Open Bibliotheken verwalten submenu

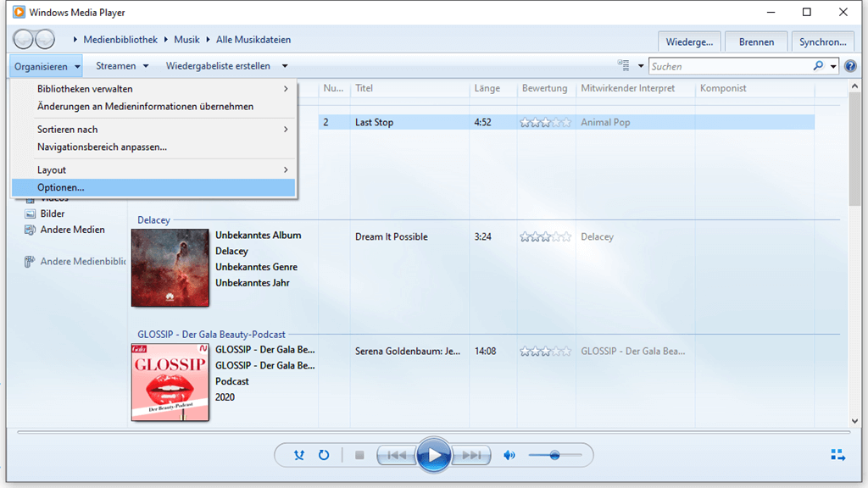tap(154, 88)
